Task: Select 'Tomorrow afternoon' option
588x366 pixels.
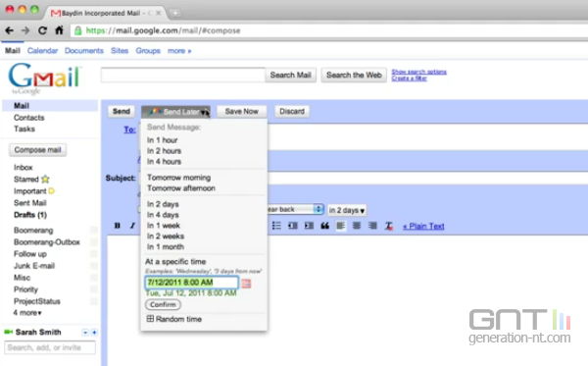Action: [181, 188]
